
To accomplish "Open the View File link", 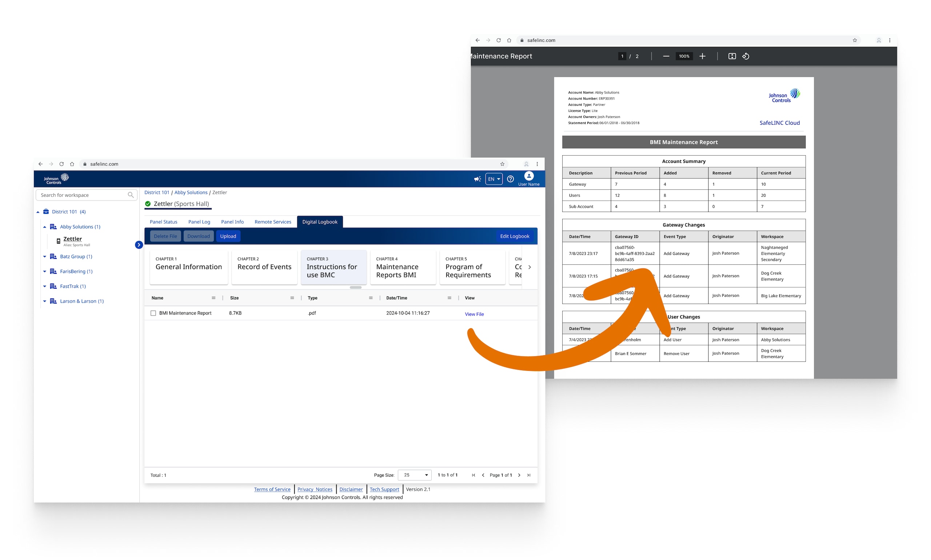I will point(474,314).
